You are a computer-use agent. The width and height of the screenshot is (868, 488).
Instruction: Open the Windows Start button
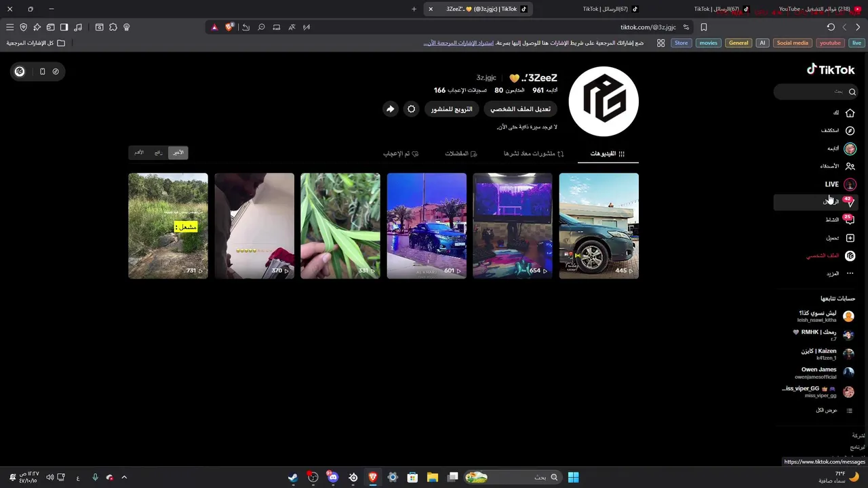click(x=573, y=477)
